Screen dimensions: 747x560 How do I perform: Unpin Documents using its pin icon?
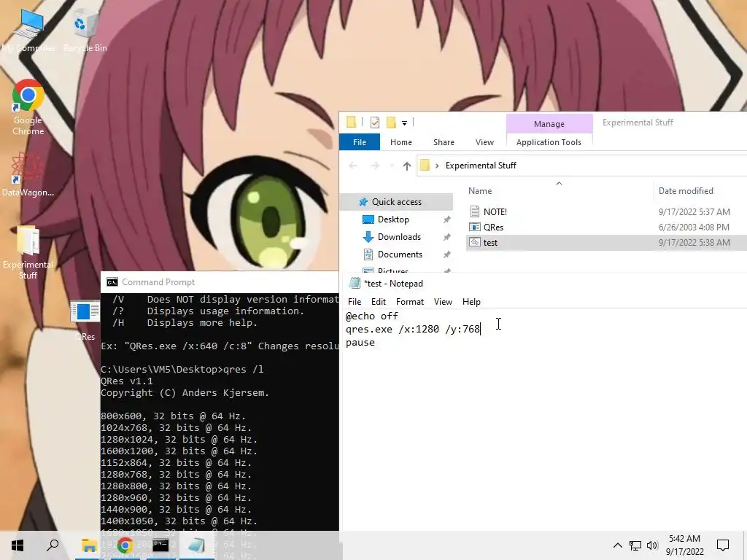coord(447,254)
